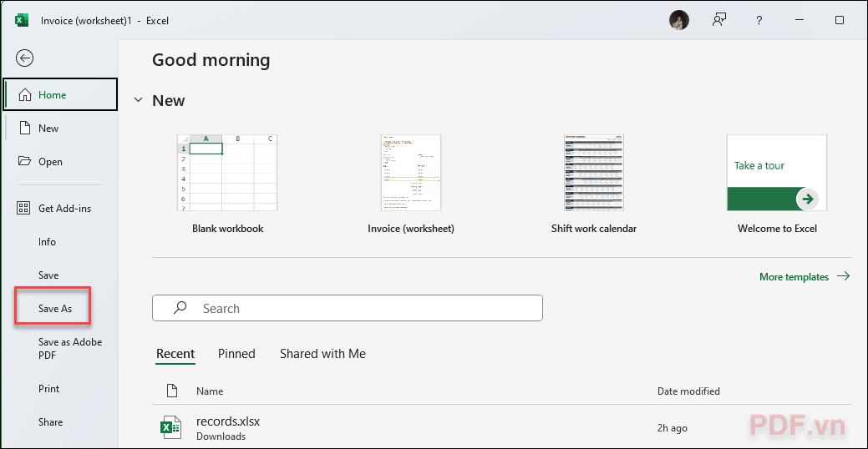868x449 pixels.
Task: Click the Take a tour arrow
Action: pos(808,199)
